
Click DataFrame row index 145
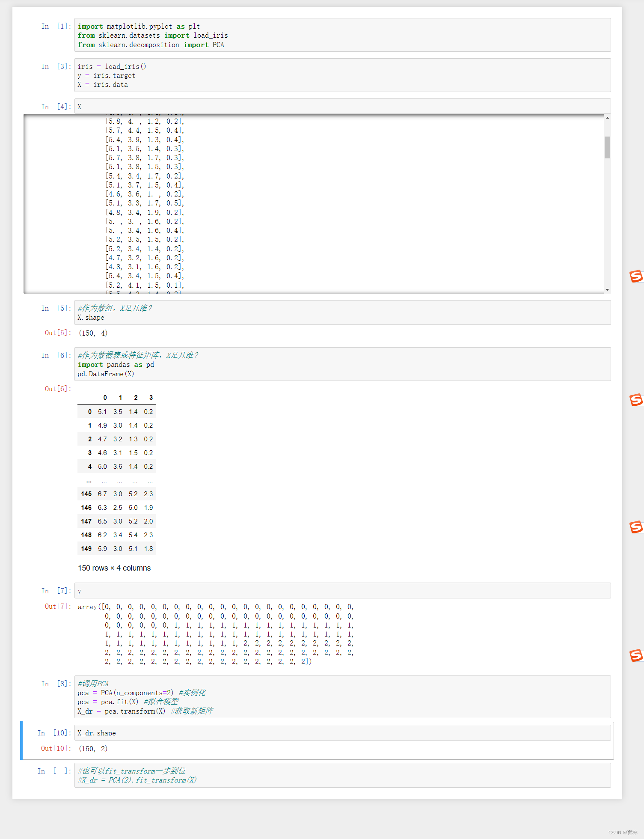click(x=86, y=494)
